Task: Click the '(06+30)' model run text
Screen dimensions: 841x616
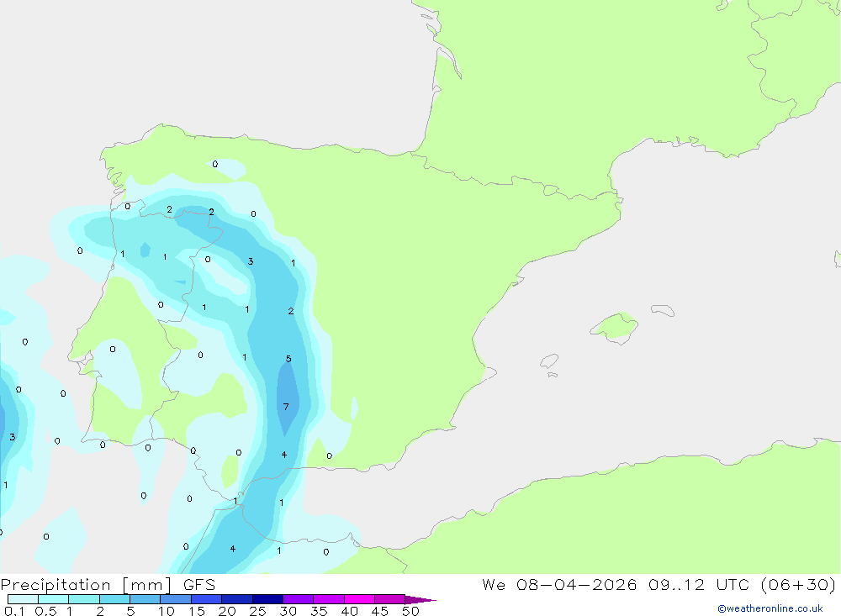Action: [798, 584]
